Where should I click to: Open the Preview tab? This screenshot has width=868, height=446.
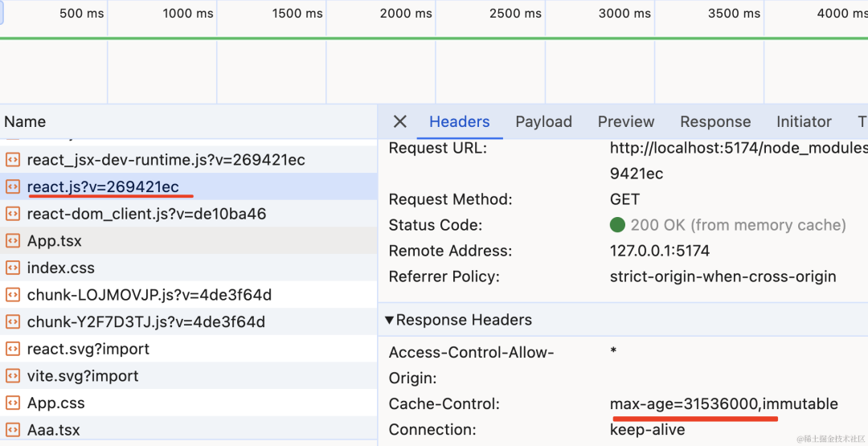click(626, 121)
